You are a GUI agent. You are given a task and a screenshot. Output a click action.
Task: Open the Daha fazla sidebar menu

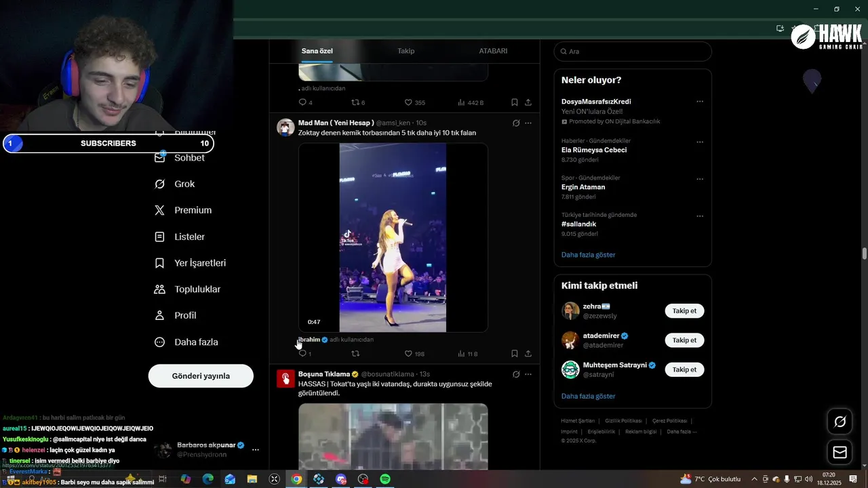(x=186, y=342)
